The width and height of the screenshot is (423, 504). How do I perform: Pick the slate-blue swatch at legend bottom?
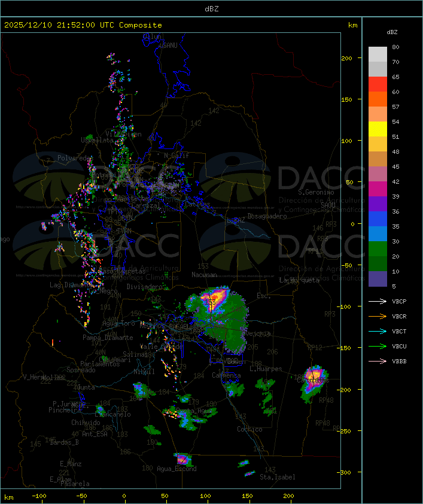[x=378, y=279]
